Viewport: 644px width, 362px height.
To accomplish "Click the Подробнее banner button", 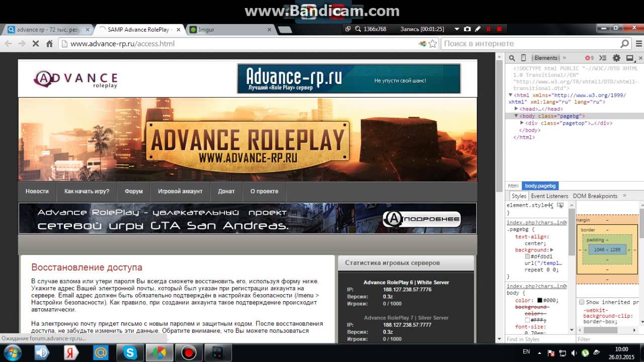I will (422, 218).
